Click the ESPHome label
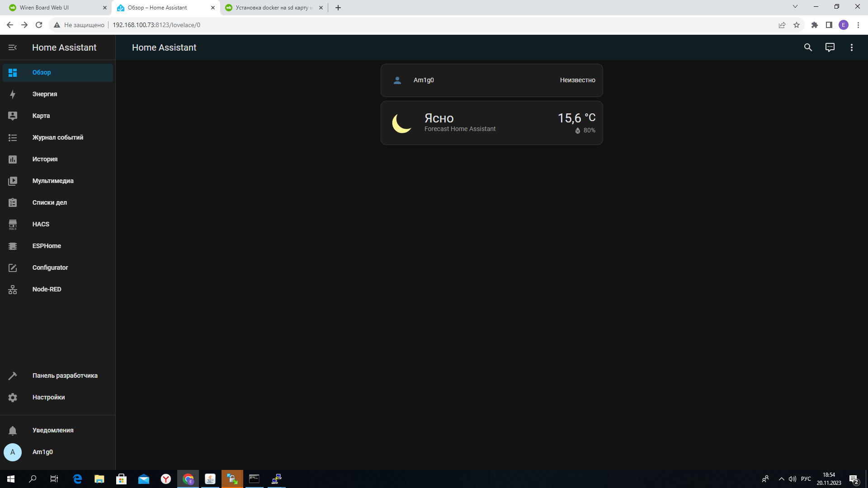868x488 pixels. pos(47,246)
